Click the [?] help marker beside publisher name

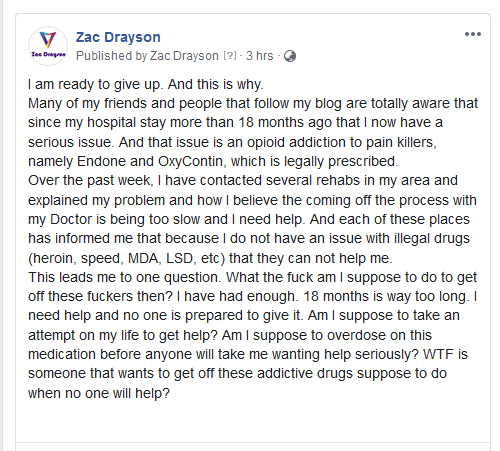click(230, 56)
